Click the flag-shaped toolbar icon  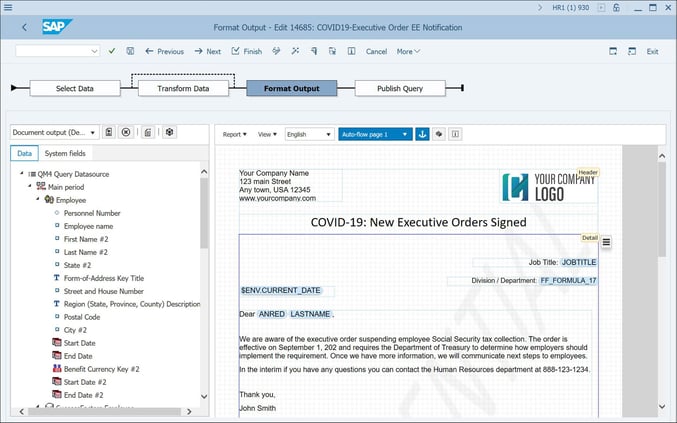tap(314, 51)
